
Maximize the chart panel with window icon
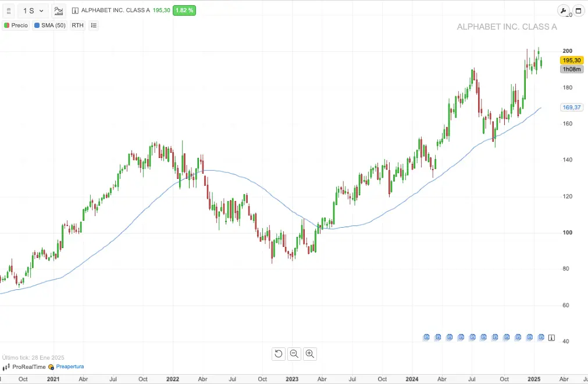(578, 10)
